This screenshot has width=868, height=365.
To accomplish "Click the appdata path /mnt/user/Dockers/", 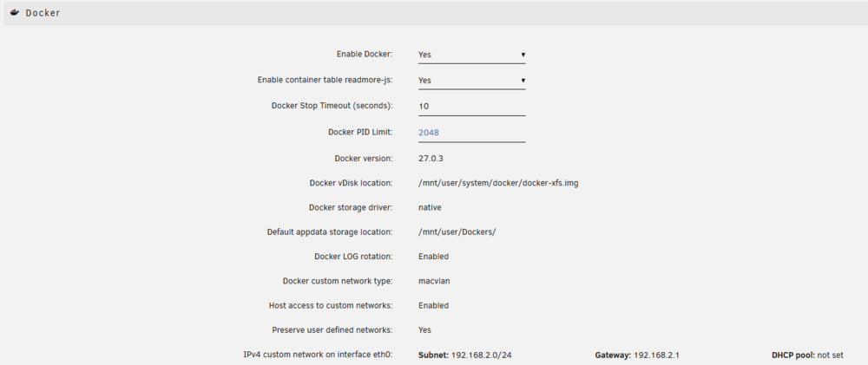I will [x=457, y=231].
